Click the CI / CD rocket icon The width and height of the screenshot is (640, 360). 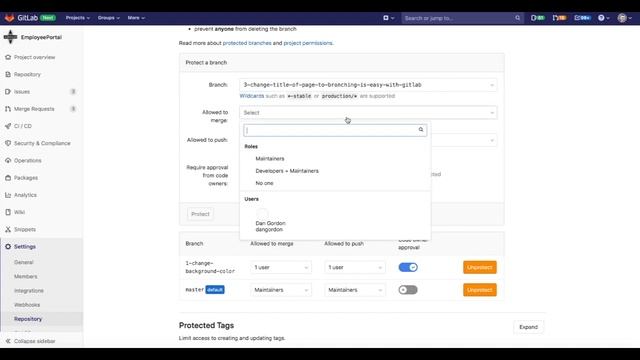(8, 126)
